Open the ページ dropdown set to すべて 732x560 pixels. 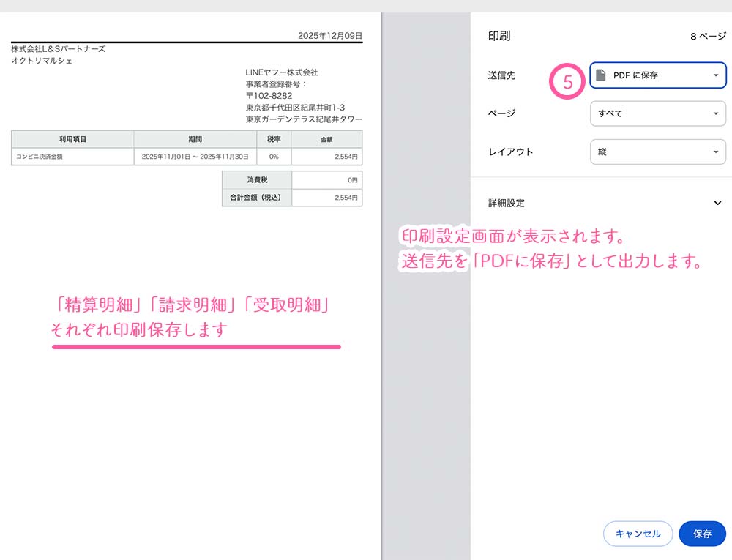tap(657, 113)
